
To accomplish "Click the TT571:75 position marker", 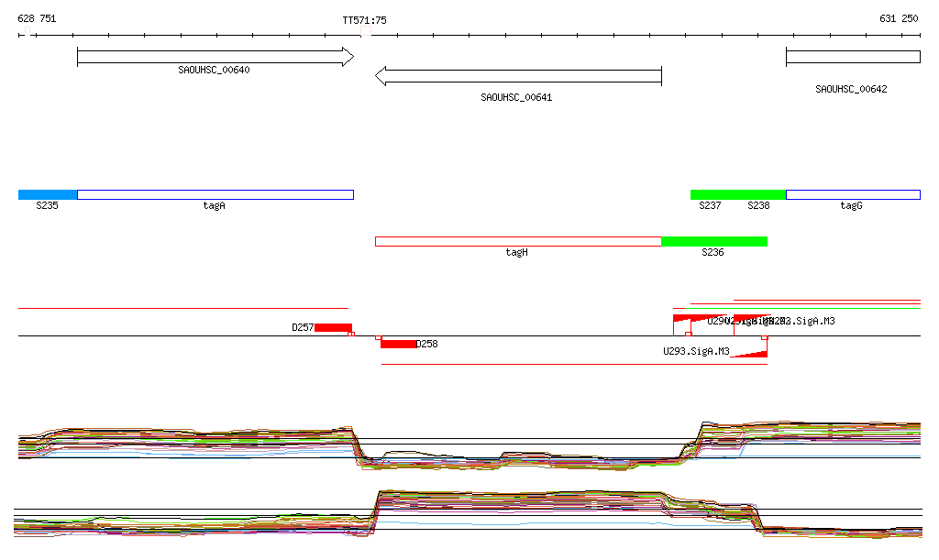I will pos(364,20).
